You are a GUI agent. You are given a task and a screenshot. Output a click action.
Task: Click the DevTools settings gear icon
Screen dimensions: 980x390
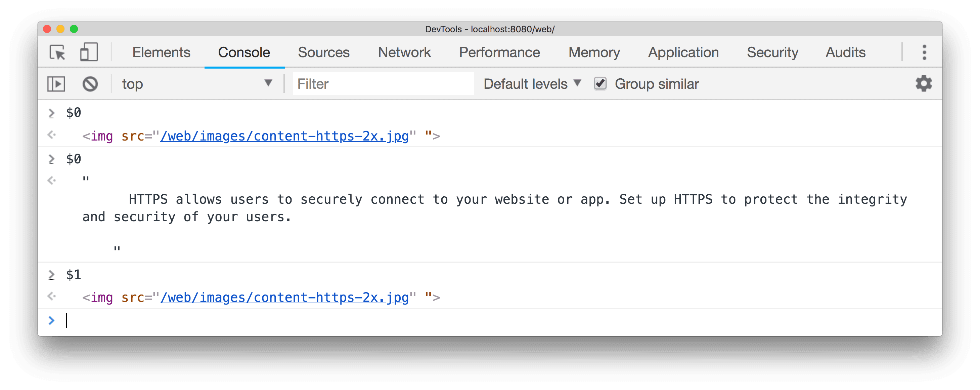924,83
